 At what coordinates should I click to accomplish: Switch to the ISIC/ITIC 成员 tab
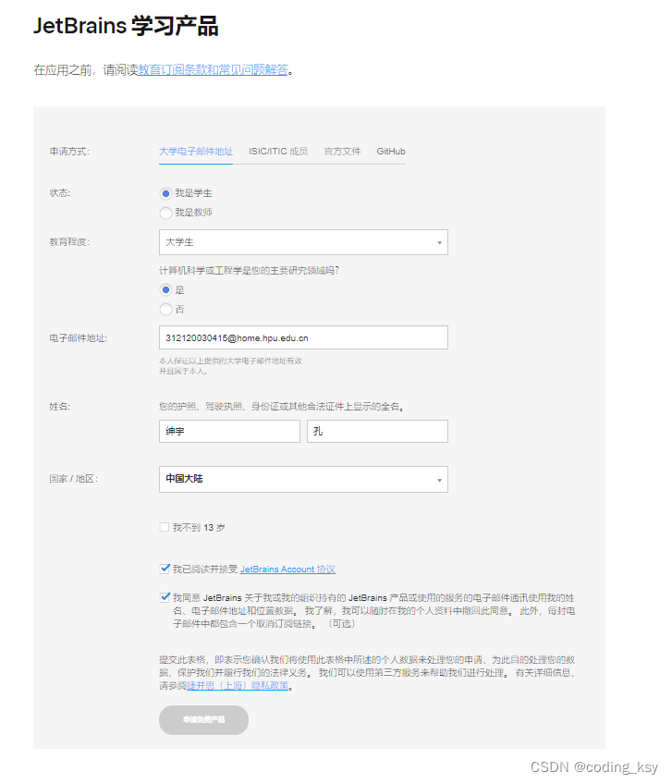point(278,152)
